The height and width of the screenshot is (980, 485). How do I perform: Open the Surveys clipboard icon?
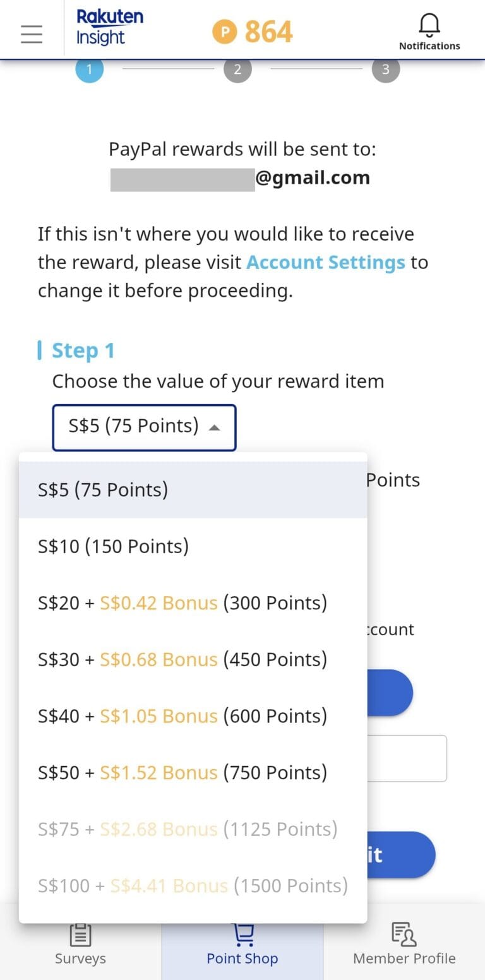click(x=81, y=935)
